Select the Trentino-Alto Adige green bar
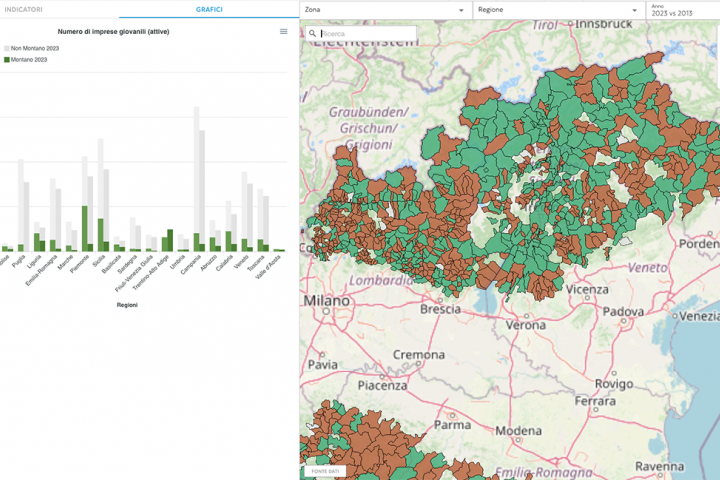Screen dimensions: 720x480 coord(168,241)
